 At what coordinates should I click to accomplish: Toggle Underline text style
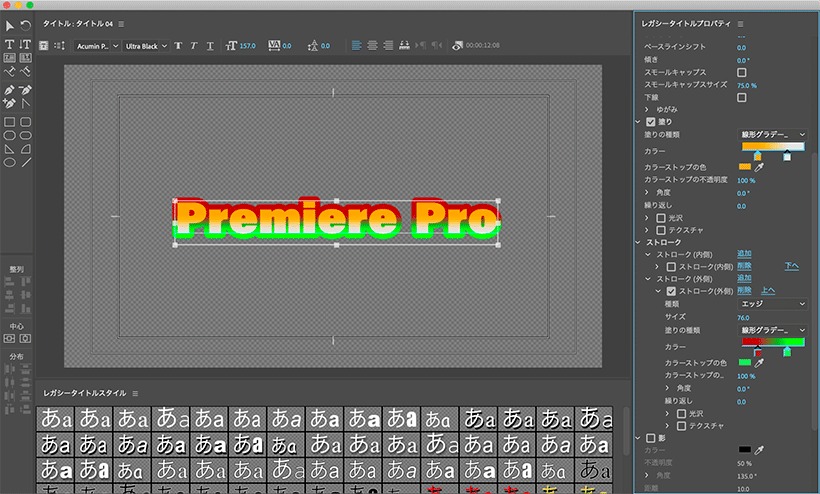pos(210,45)
